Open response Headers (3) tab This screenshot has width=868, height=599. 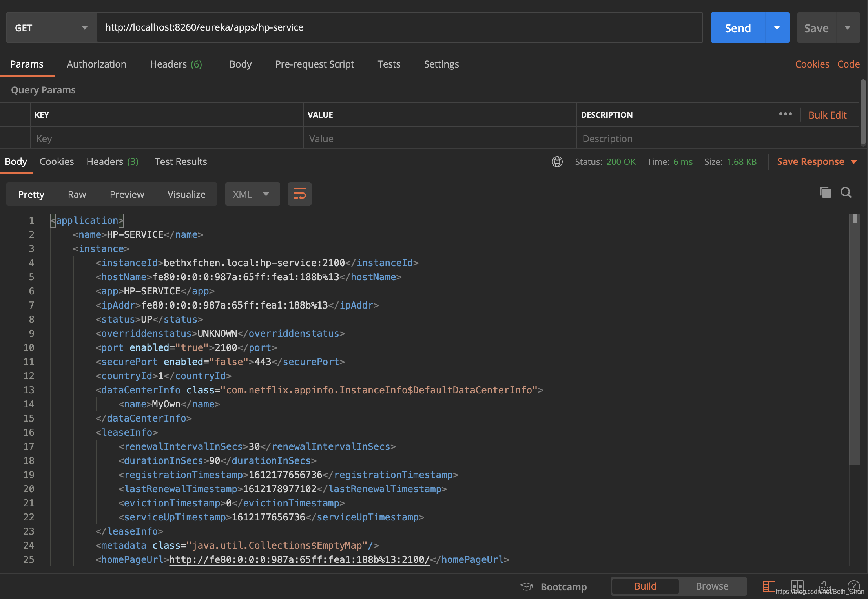coord(112,162)
